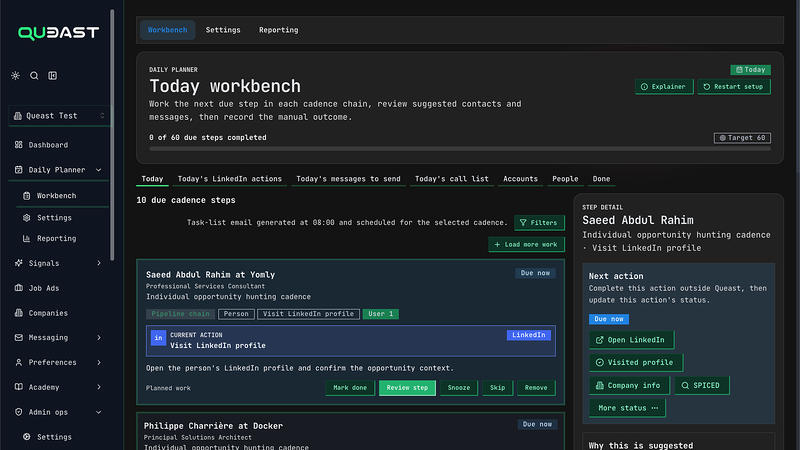This screenshot has width=800, height=450.
Task: Select the Today sub-tab
Action: [x=152, y=179]
